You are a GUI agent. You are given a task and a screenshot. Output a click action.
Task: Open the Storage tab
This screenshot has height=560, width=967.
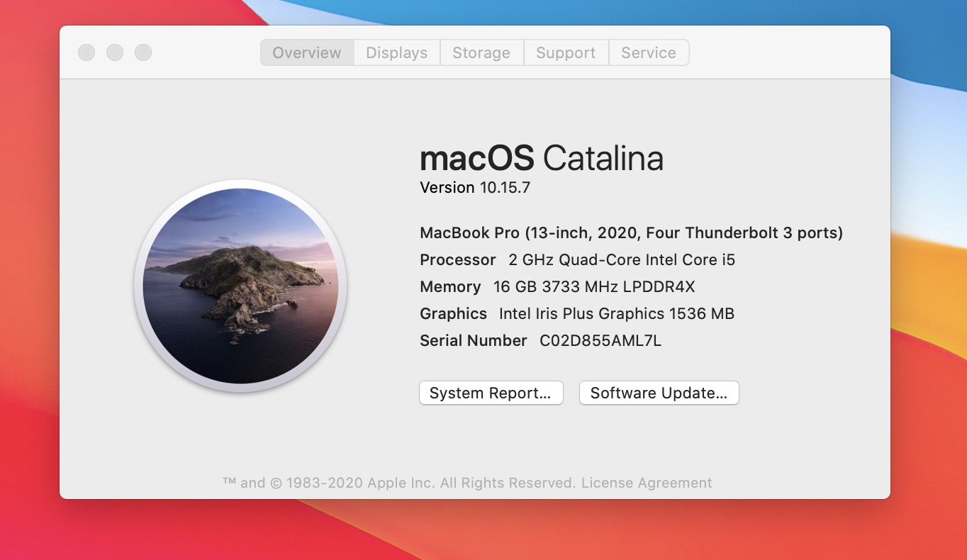point(481,52)
